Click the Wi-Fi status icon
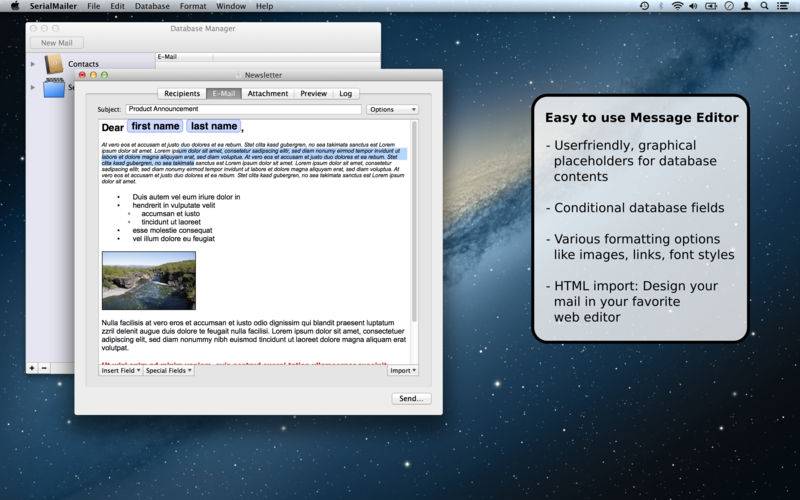Image resolution: width=800 pixels, height=500 pixels. click(x=677, y=6)
